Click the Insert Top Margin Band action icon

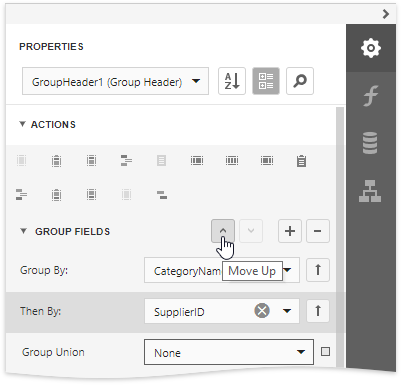pyautogui.click(x=22, y=161)
